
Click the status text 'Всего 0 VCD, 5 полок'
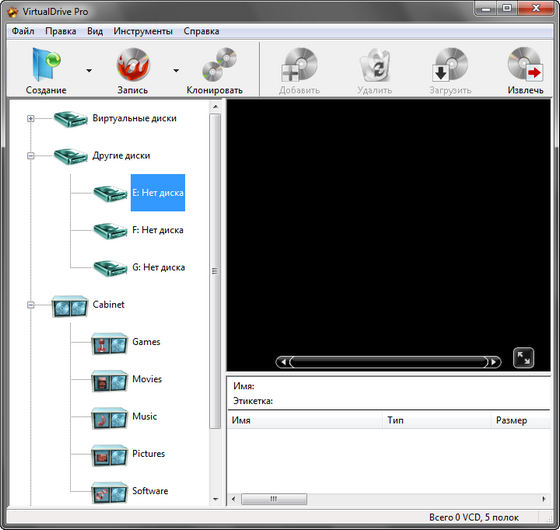(474, 517)
